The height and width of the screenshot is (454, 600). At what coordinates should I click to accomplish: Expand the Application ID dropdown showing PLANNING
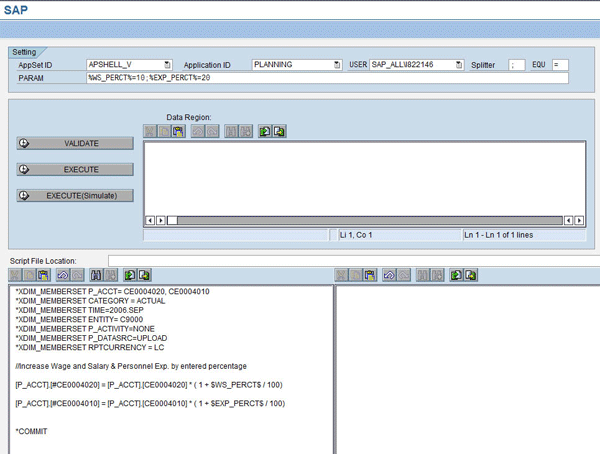[x=336, y=65]
